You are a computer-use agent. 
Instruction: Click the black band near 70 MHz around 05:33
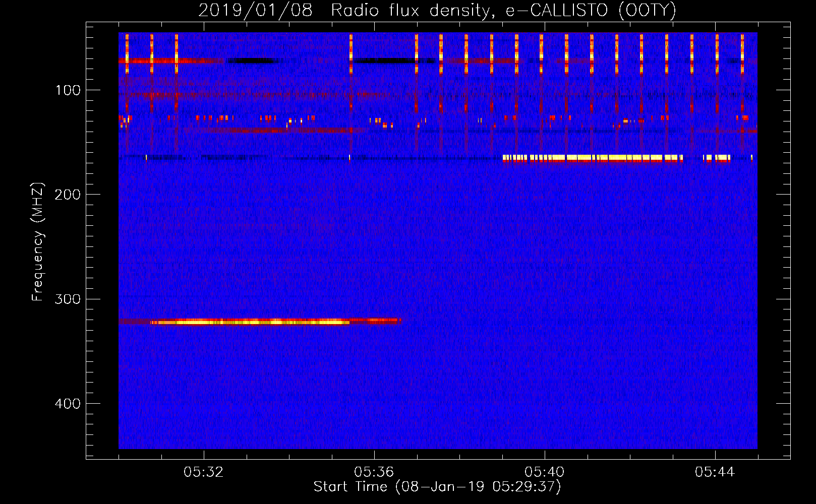click(x=252, y=60)
